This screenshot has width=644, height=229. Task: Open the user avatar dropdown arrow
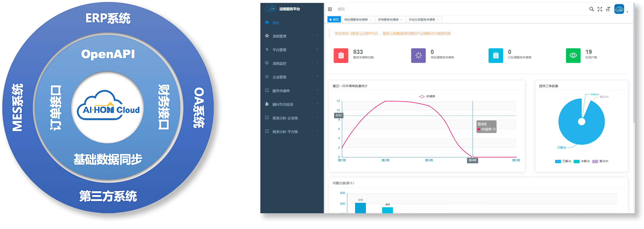627,12
